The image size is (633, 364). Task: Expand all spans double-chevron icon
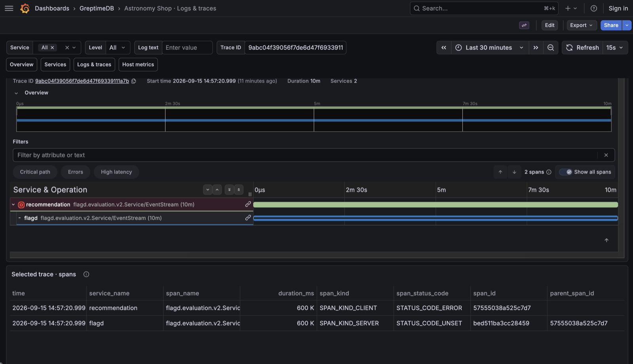click(x=229, y=190)
